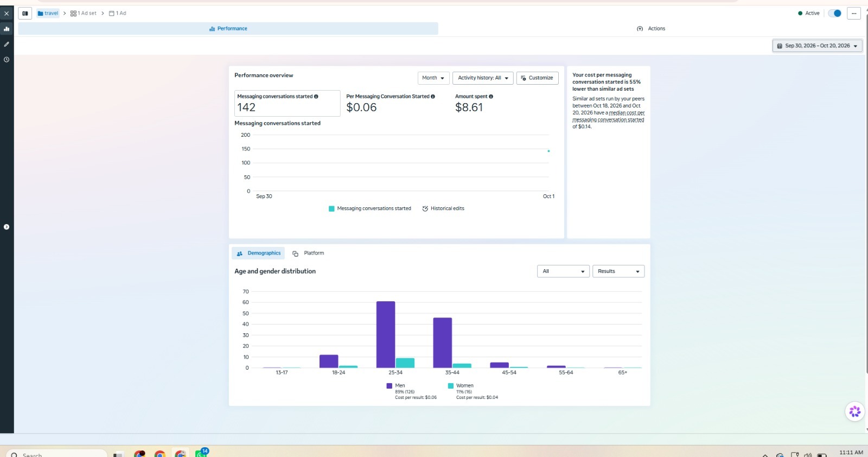Select the Men 35-44 bar in the chart
This screenshot has height=457, width=868.
pos(442,342)
